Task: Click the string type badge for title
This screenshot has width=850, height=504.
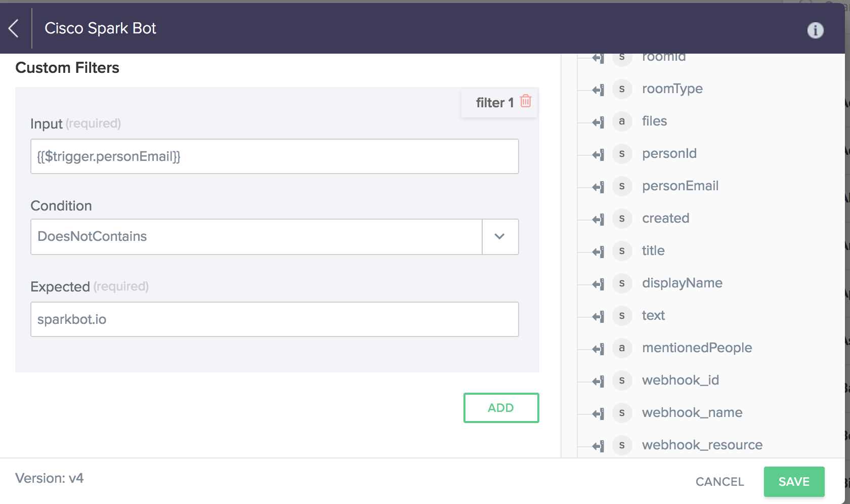Action: [622, 251]
